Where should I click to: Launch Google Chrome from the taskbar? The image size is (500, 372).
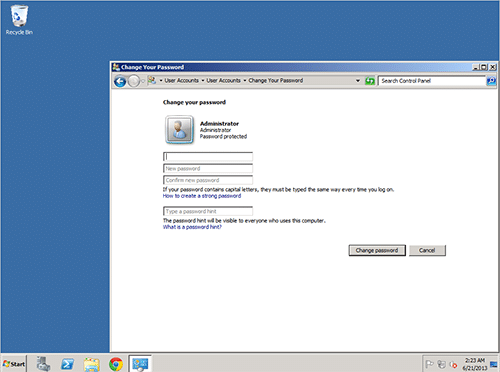[x=116, y=364]
